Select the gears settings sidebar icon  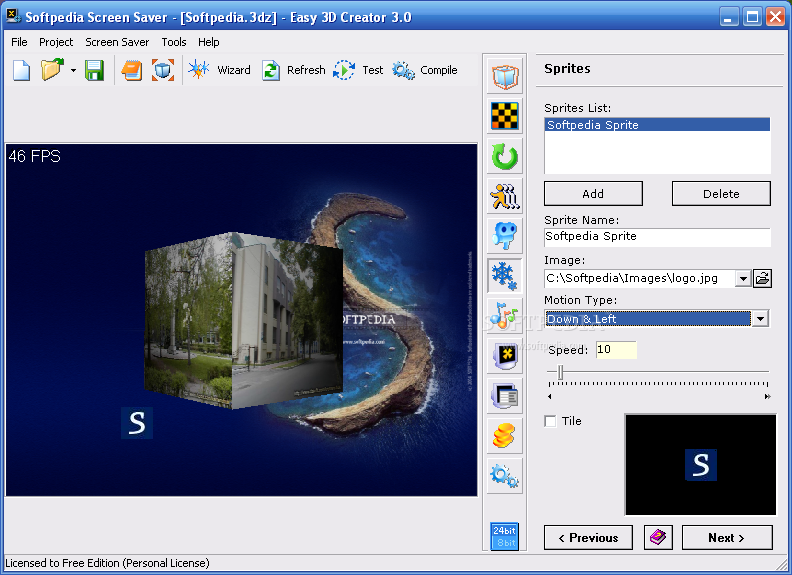point(505,475)
